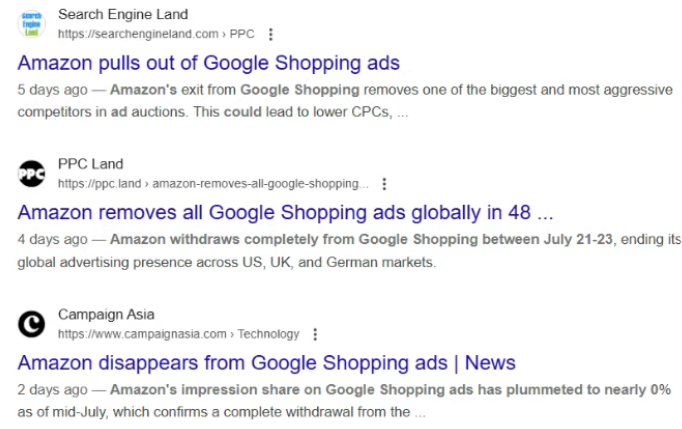Open the three-dot options beside ppc.land URL
The width and height of the screenshot is (682, 429).
click(384, 184)
